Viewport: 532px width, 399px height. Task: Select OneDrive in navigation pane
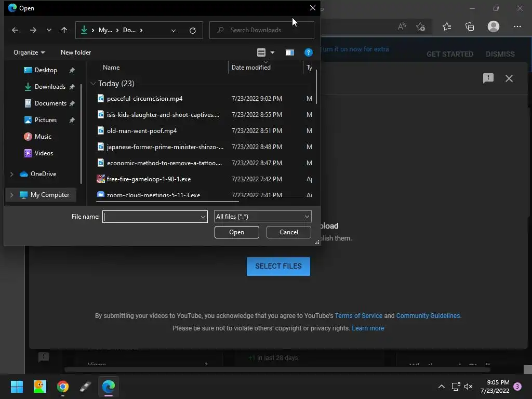(x=43, y=174)
